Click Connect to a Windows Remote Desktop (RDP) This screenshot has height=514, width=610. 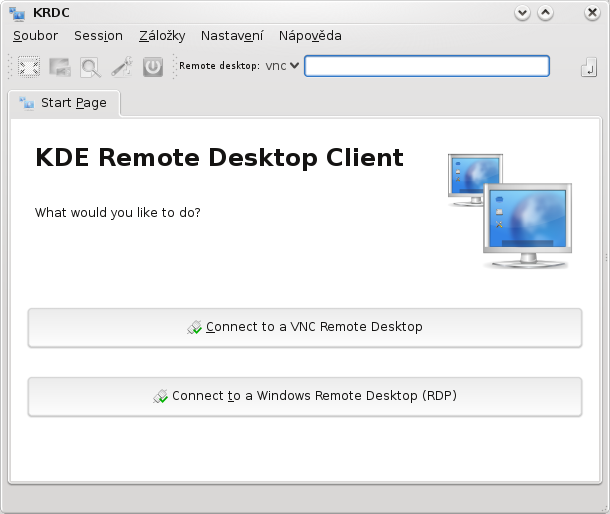(x=305, y=396)
